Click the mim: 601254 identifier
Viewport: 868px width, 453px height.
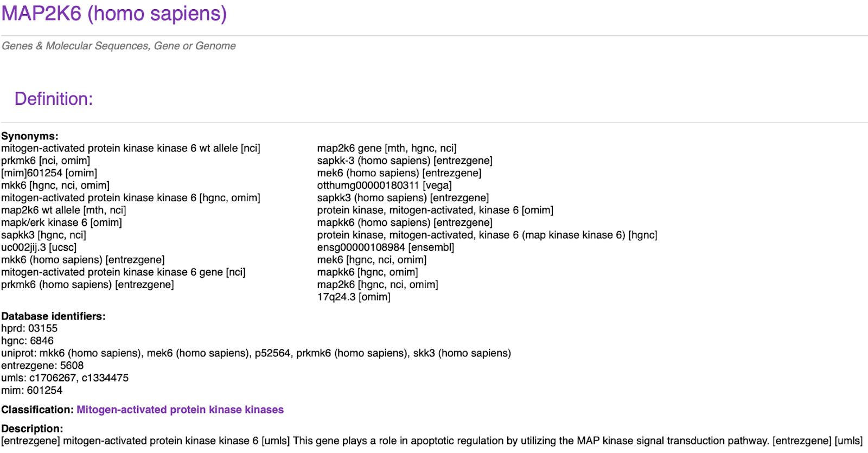[31, 390]
